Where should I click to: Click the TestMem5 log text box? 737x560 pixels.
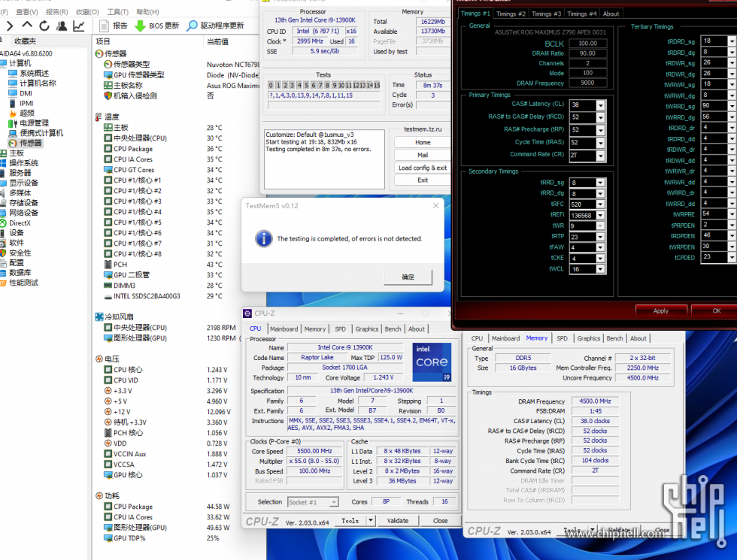pyautogui.click(x=324, y=159)
